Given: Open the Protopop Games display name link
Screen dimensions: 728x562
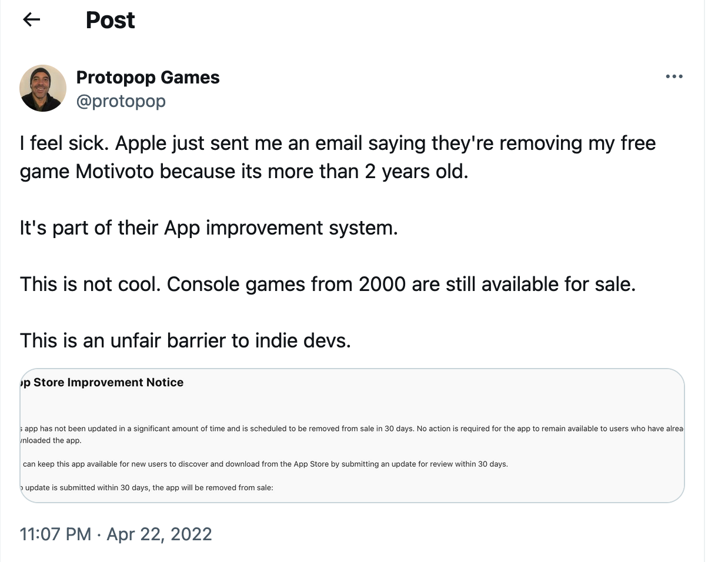Looking at the screenshot, I should pyautogui.click(x=148, y=78).
